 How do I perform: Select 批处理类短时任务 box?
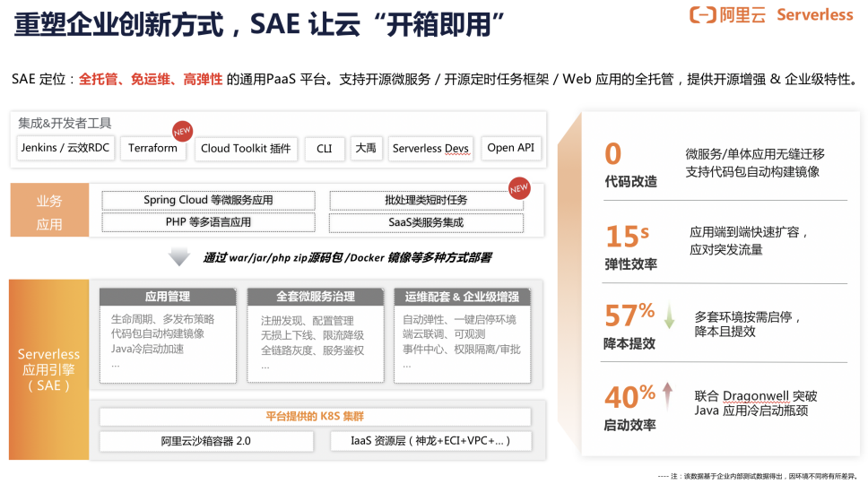(x=426, y=200)
